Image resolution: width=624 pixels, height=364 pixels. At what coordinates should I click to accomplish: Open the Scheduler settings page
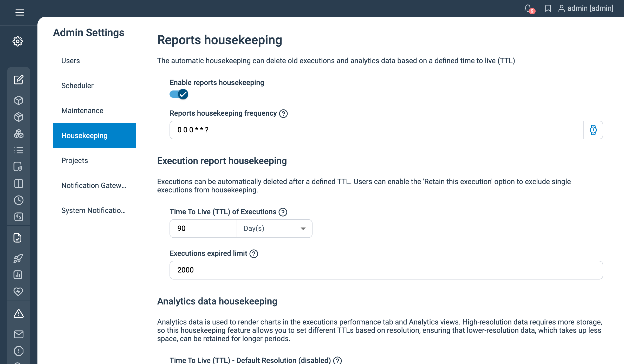tap(77, 86)
